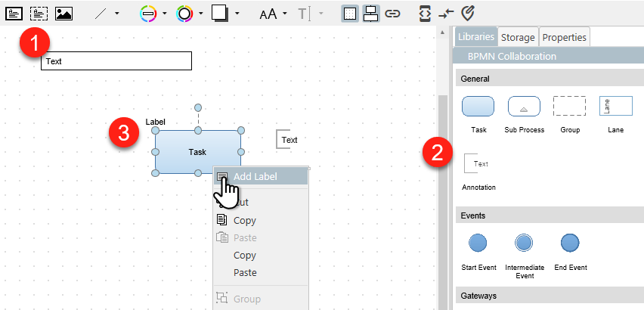The height and width of the screenshot is (310, 644).
Task: Select the image insert tool
Action: point(63,13)
